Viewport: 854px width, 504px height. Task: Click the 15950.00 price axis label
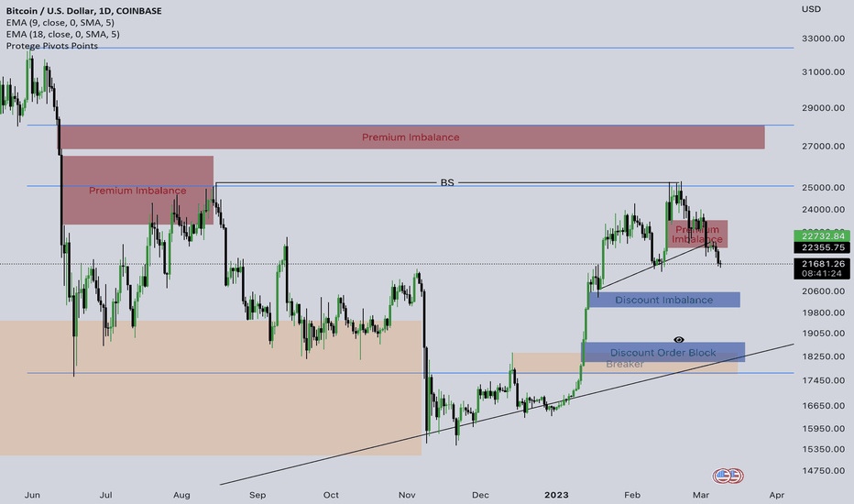point(823,428)
